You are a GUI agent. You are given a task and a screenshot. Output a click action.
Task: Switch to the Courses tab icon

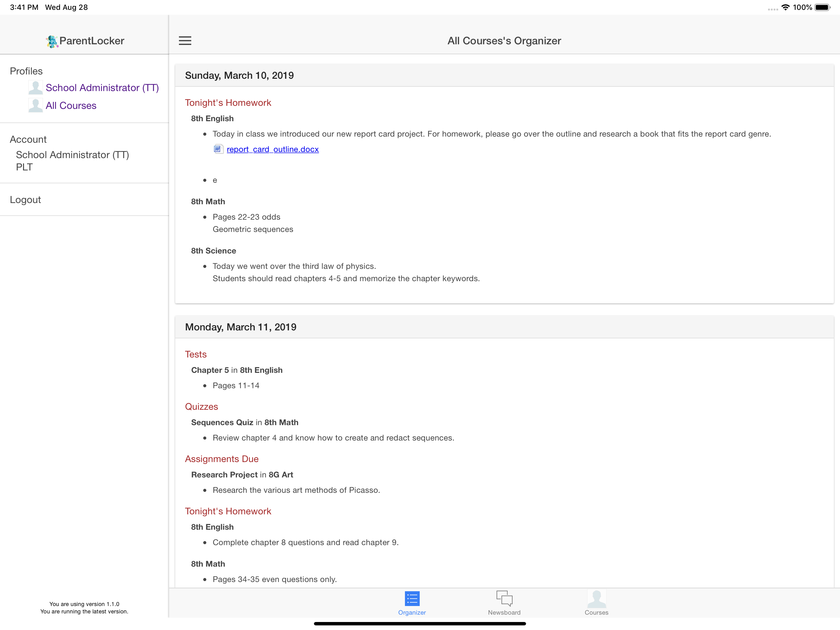pyautogui.click(x=596, y=599)
